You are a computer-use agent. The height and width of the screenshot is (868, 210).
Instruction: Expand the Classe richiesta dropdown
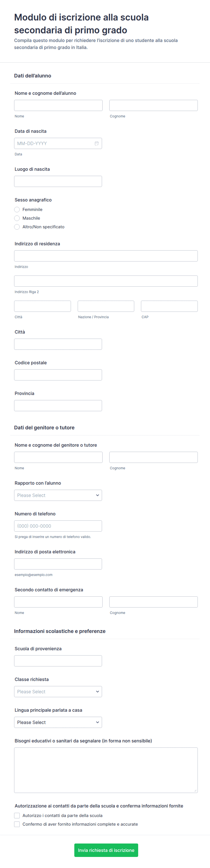pos(58,691)
